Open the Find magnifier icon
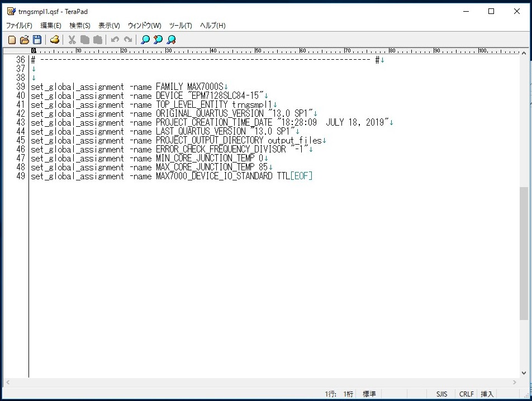The image size is (532, 401). point(145,40)
